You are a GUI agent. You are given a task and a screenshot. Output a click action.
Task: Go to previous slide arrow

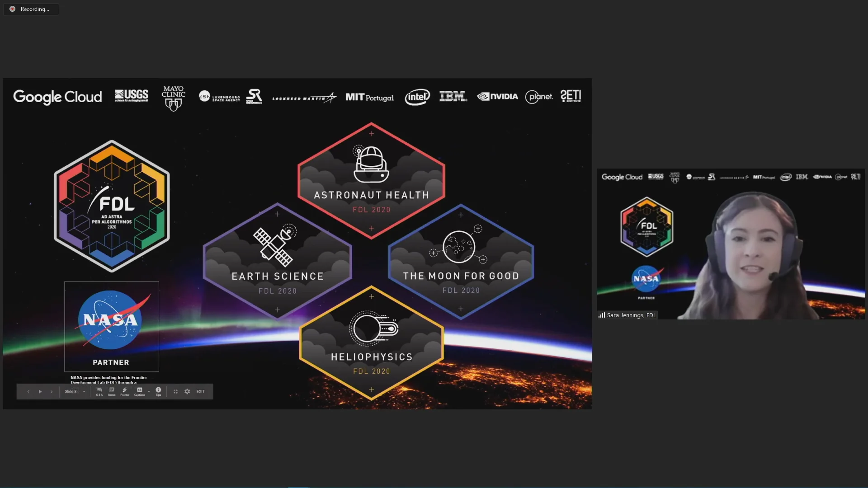28,392
